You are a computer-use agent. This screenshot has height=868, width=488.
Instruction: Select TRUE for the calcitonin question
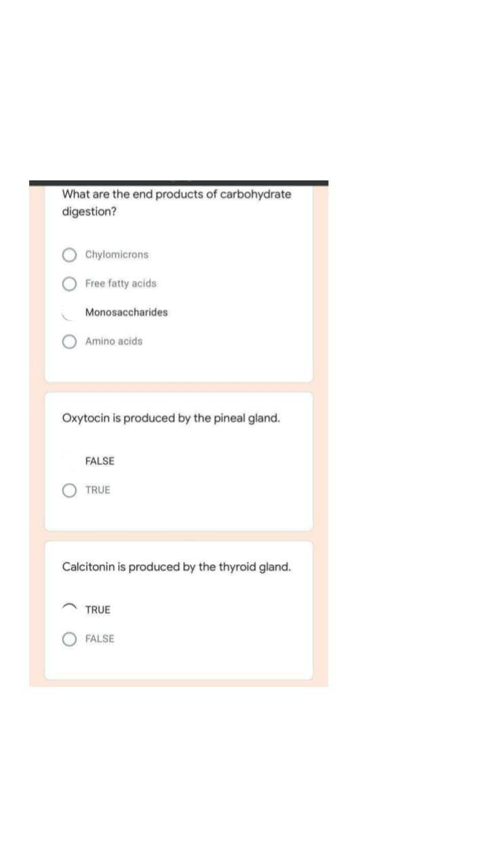pyautogui.click(x=69, y=608)
